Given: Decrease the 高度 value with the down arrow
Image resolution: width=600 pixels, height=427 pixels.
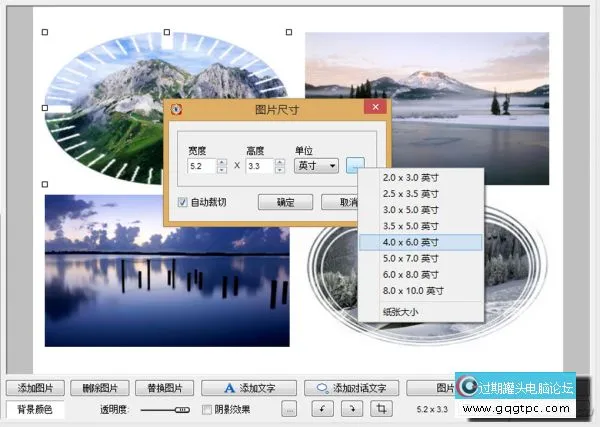Looking at the screenshot, I should coord(280,169).
